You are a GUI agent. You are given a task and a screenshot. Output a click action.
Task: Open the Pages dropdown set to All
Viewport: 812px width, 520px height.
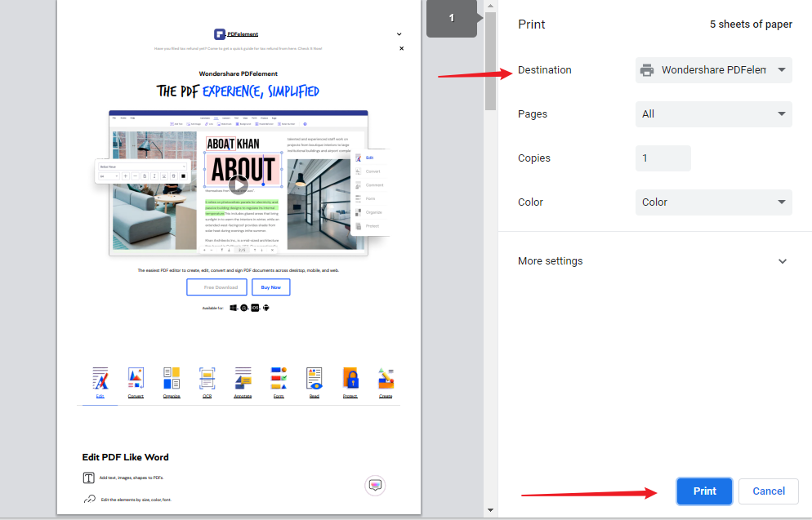pos(713,114)
